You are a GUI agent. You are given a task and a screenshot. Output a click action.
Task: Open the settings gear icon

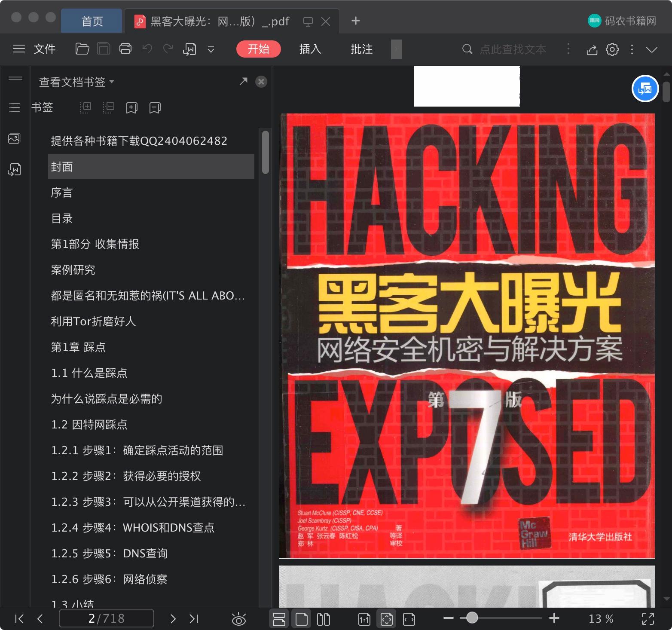[x=612, y=49]
